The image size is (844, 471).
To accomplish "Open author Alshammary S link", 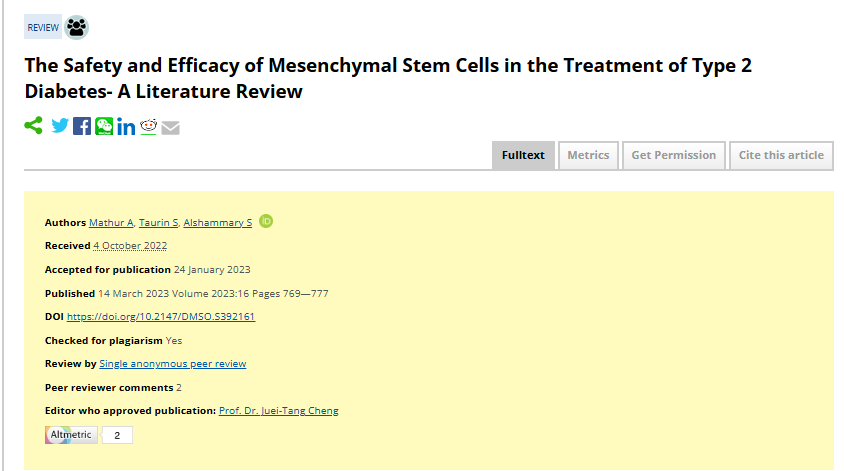I will point(217,222).
